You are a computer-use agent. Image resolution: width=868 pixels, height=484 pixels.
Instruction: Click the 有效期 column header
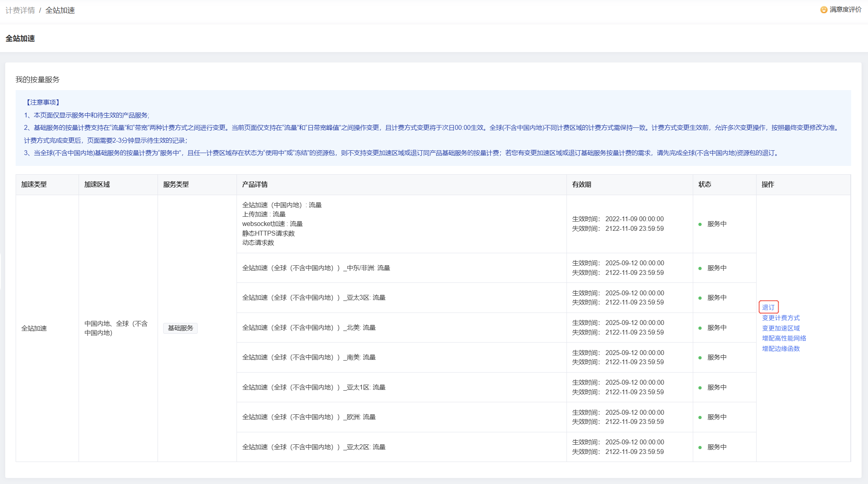581,184
